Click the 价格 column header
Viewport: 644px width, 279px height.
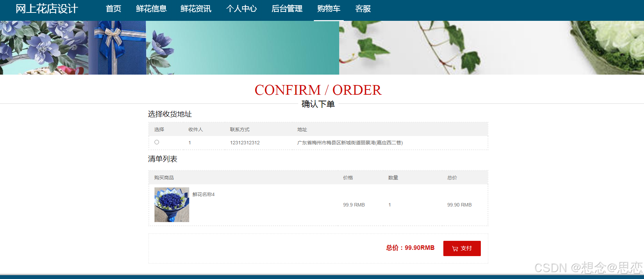[x=348, y=178]
